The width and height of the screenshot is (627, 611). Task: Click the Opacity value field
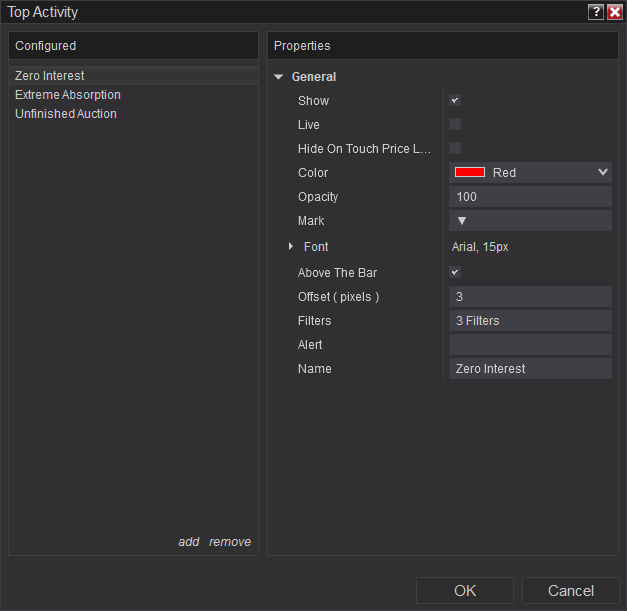[x=530, y=197]
